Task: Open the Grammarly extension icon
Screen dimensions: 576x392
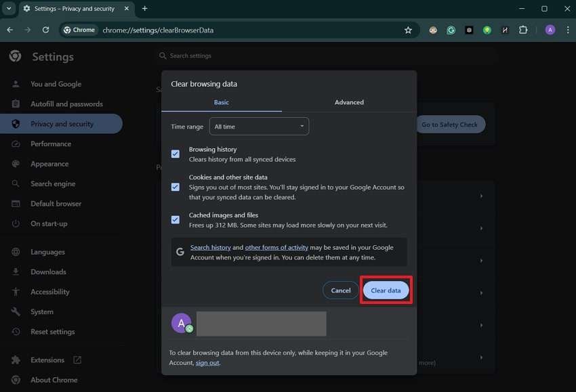Action: point(451,30)
